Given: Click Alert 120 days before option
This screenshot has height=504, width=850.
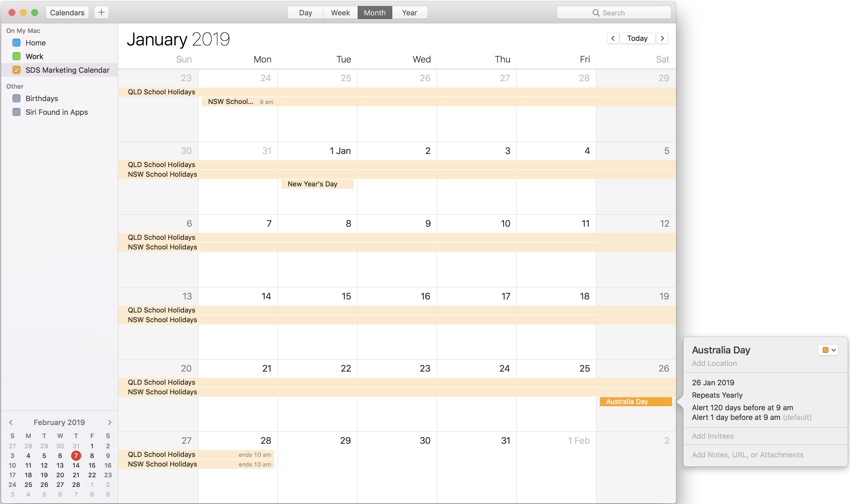Looking at the screenshot, I should 742,408.
